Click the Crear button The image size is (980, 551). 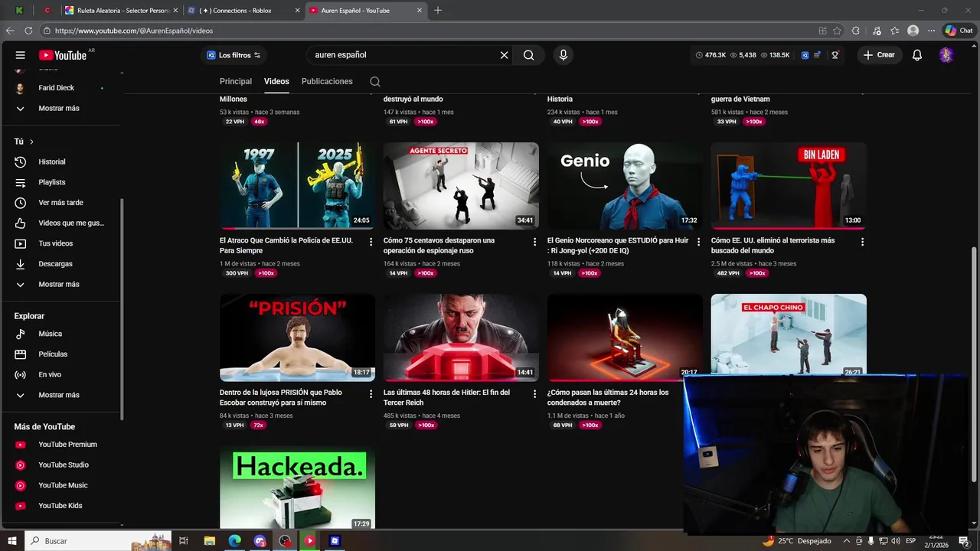[879, 55]
